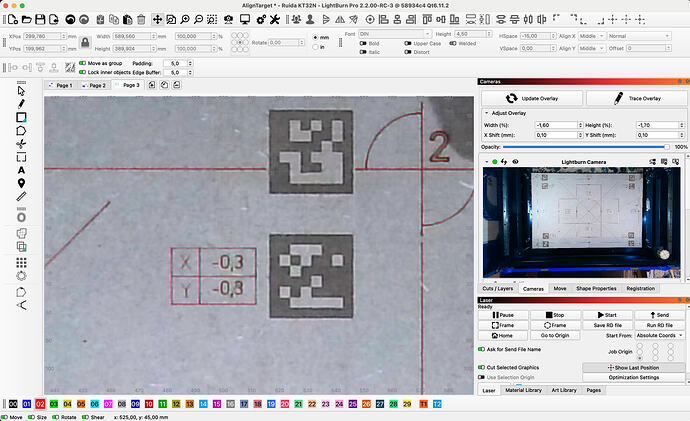Select the mm units radio button
The width and height of the screenshot is (690, 421).
click(x=315, y=37)
